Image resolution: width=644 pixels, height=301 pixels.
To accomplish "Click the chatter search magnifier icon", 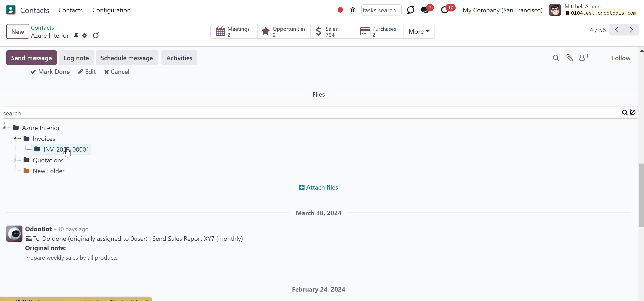I will coord(556,58).
